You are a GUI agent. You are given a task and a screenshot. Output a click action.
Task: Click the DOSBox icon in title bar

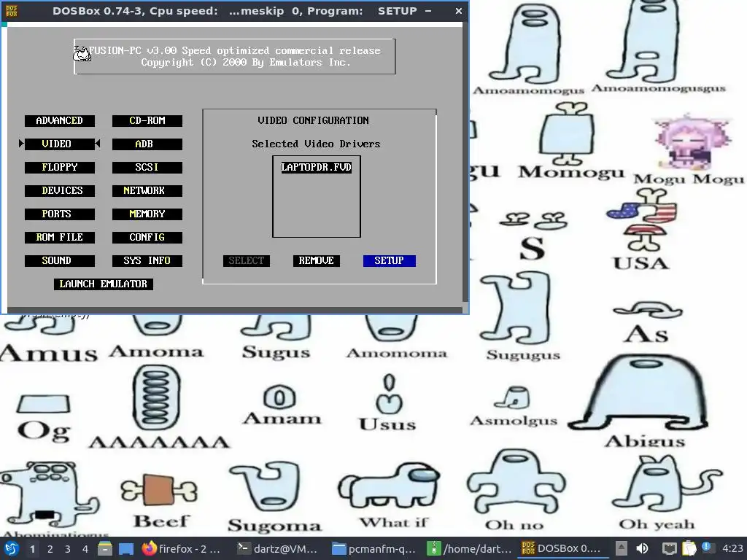[12, 10]
